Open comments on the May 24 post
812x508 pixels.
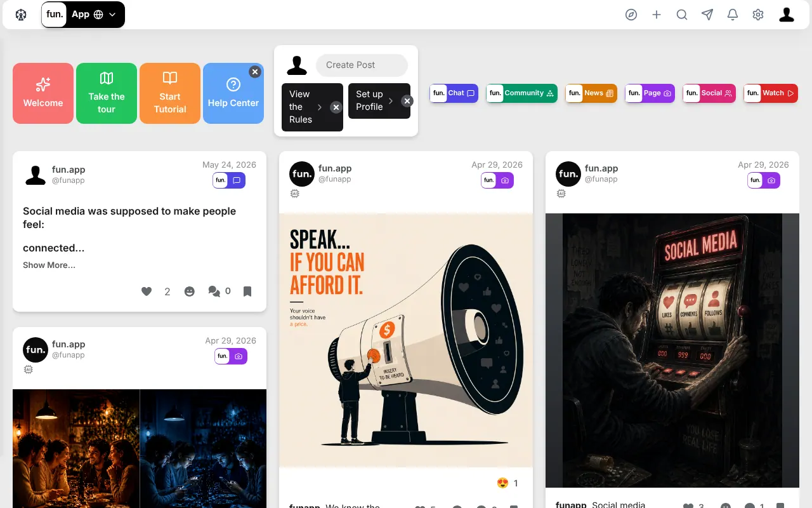(214, 291)
